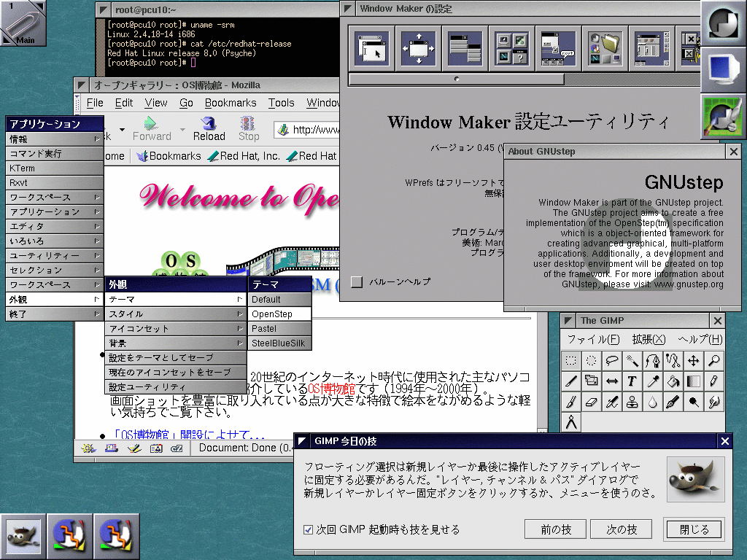Toggle the バルーンヘルプ checkbox
The image size is (747, 560).
[x=356, y=282]
